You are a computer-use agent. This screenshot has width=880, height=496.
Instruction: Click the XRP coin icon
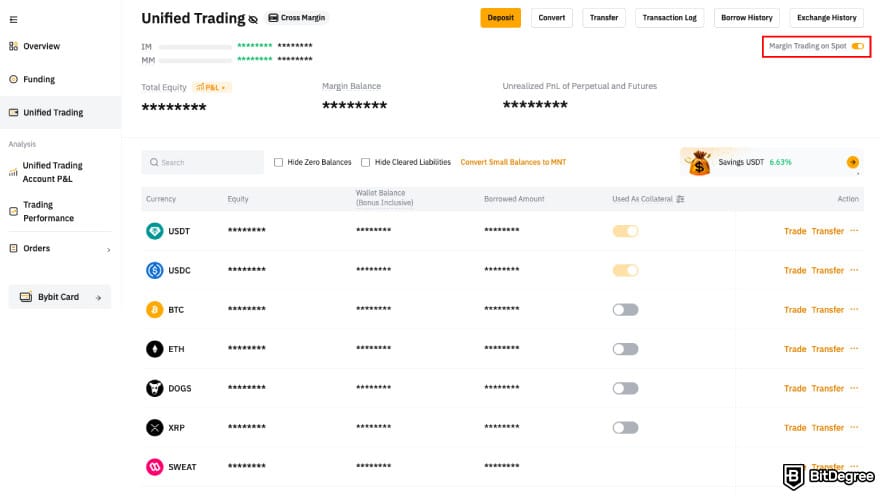[154, 428]
